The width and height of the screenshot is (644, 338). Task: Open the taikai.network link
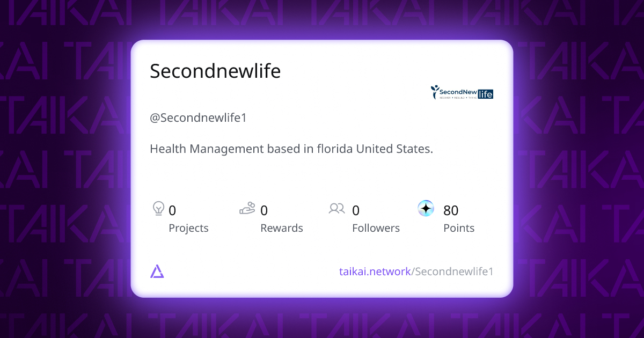375,271
